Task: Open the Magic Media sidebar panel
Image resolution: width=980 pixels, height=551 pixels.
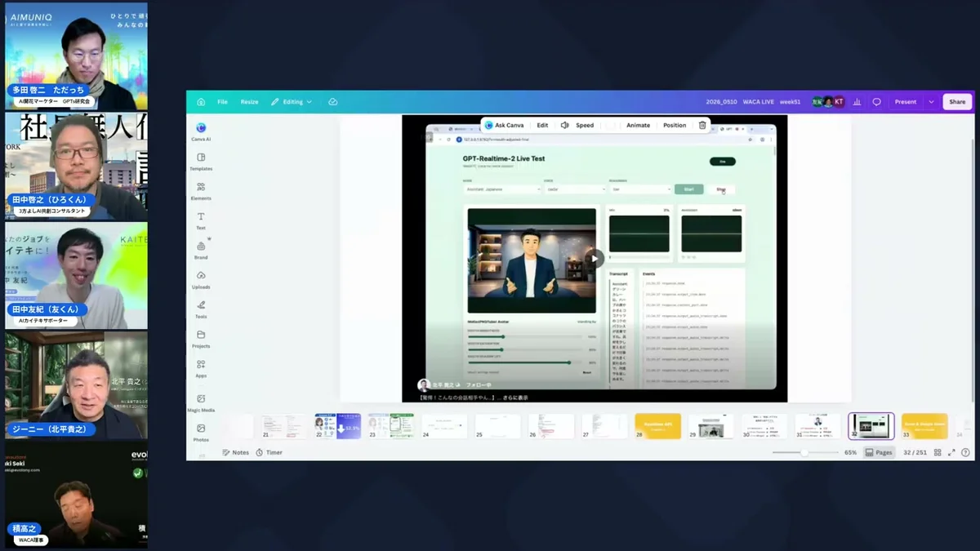Action: 201,402
